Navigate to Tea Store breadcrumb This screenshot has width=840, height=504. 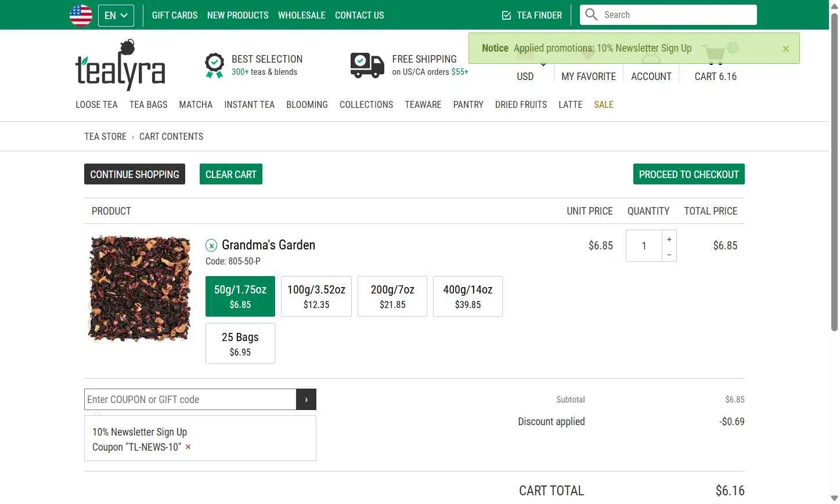[x=105, y=136]
